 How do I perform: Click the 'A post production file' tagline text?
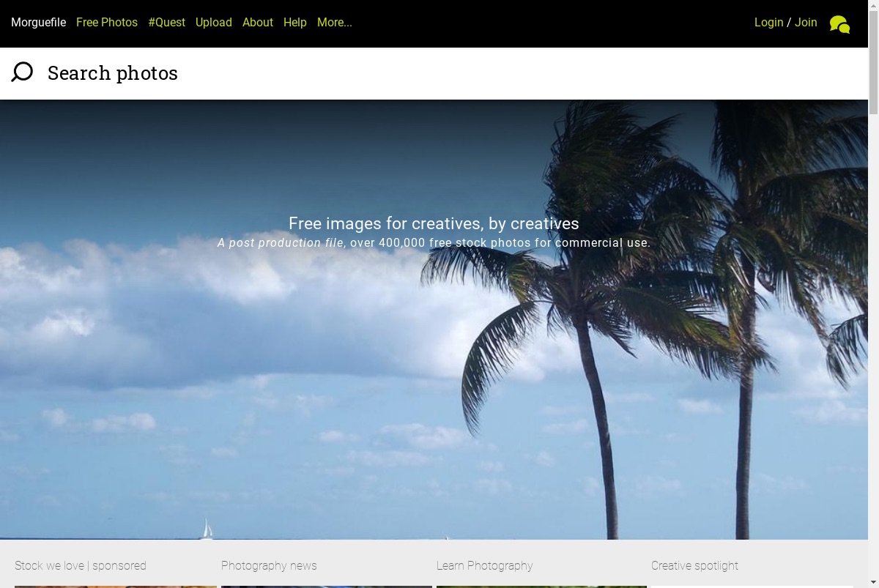(x=281, y=243)
